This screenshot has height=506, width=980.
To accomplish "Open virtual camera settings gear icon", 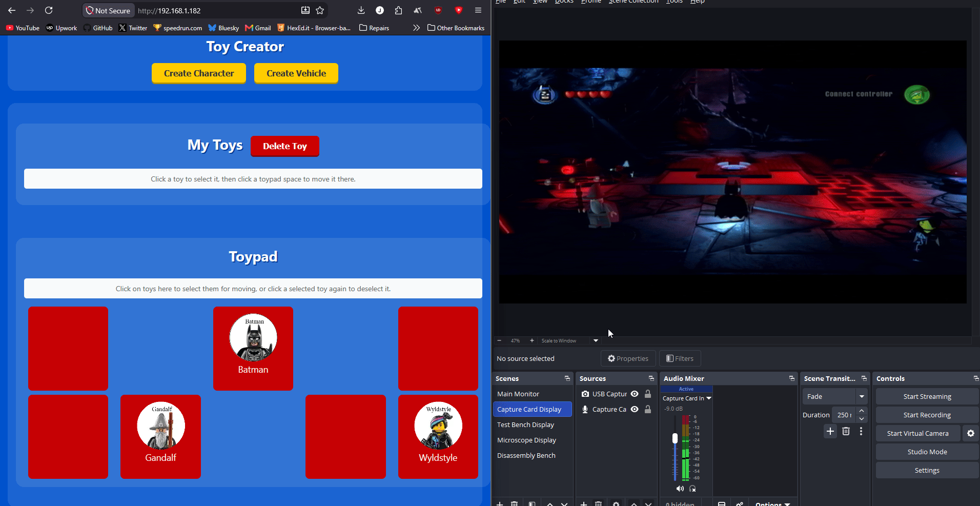I will [970, 433].
